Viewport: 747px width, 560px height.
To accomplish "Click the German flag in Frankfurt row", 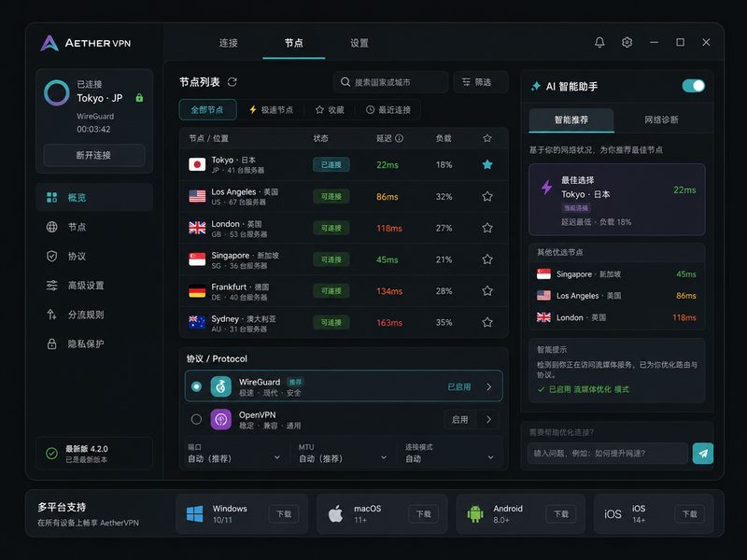I will coord(197,290).
